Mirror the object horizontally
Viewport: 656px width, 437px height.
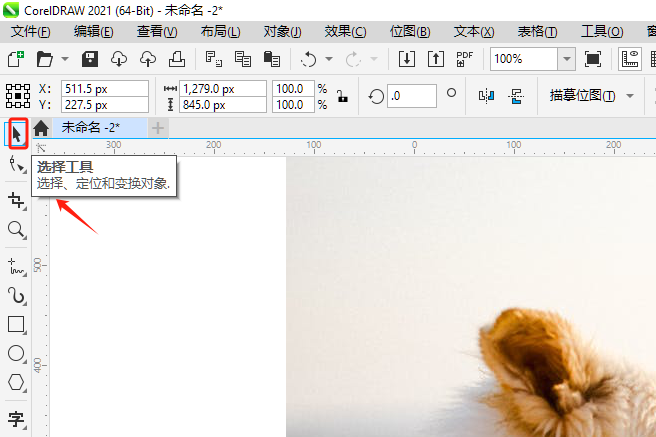(x=486, y=96)
